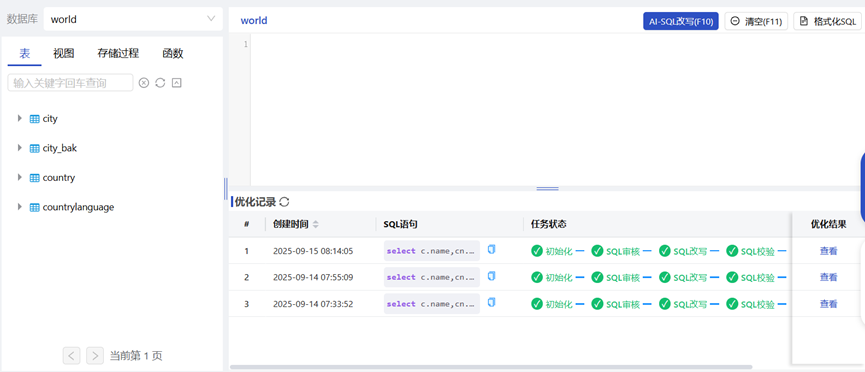Click SQL校验 status check in row 1
This screenshot has height=372, width=865.
[x=732, y=251]
